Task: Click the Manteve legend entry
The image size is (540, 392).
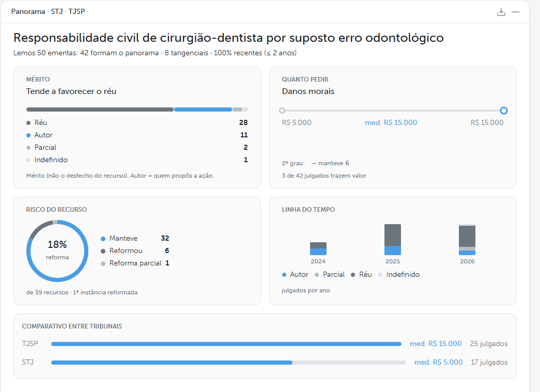Action: pyautogui.click(x=135, y=238)
